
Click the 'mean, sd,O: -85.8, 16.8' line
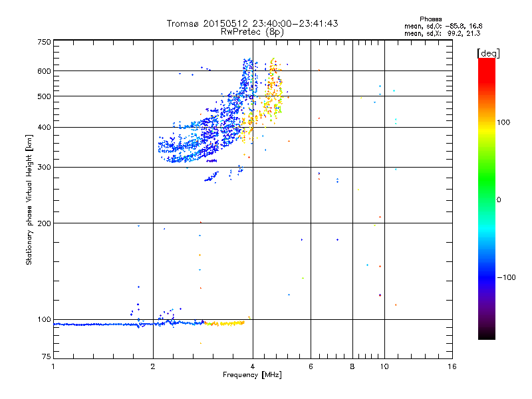tap(443, 26)
